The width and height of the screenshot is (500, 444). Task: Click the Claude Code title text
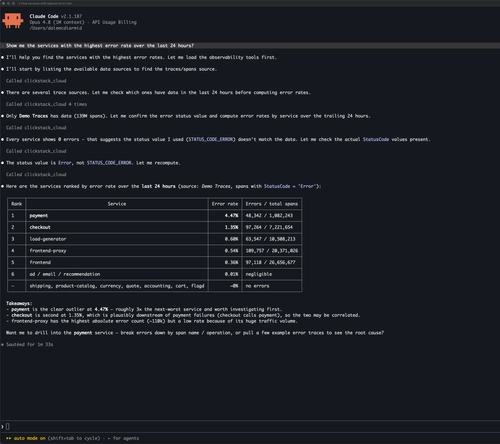pos(44,16)
